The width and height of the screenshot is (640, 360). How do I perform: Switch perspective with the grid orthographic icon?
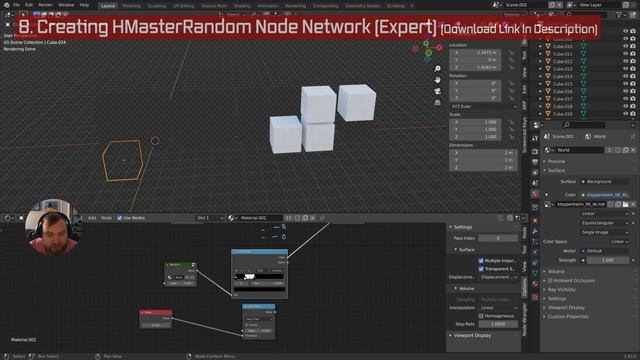pos(438,102)
